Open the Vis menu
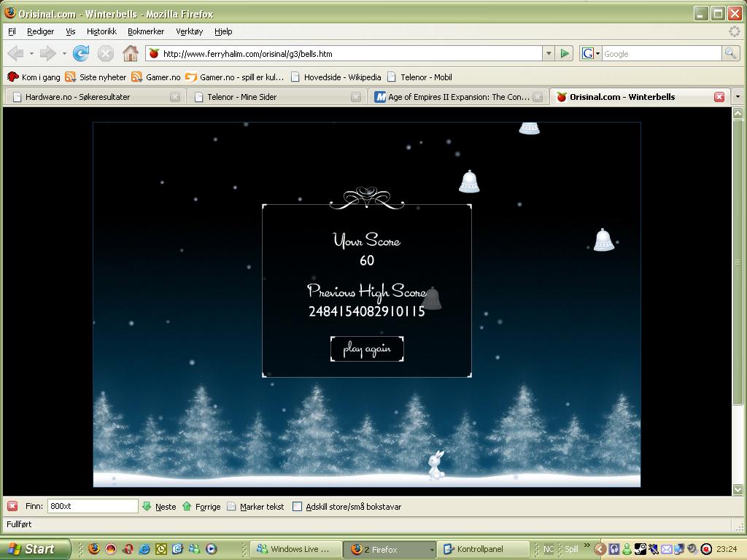The height and width of the screenshot is (560, 747). [71, 31]
